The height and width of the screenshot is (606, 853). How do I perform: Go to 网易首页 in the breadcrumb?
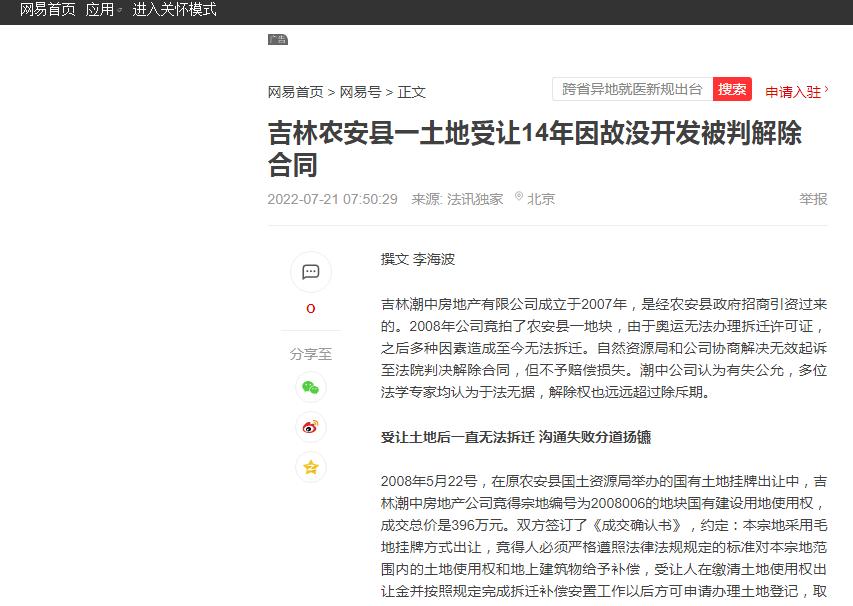[295, 92]
